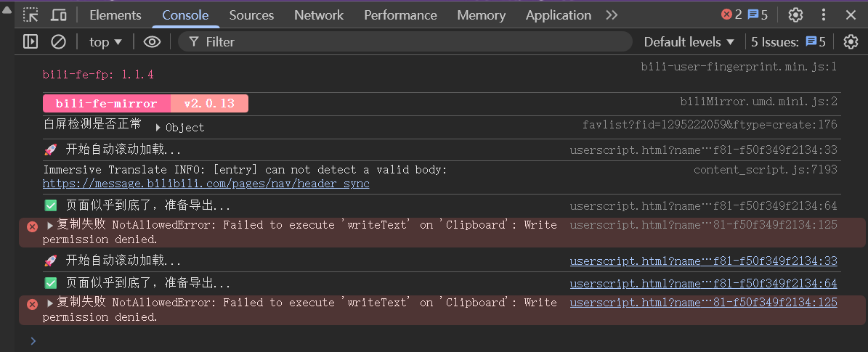The image size is (868, 352).
Task: Click the red error count badge
Action: pyautogui.click(x=731, y=15)
